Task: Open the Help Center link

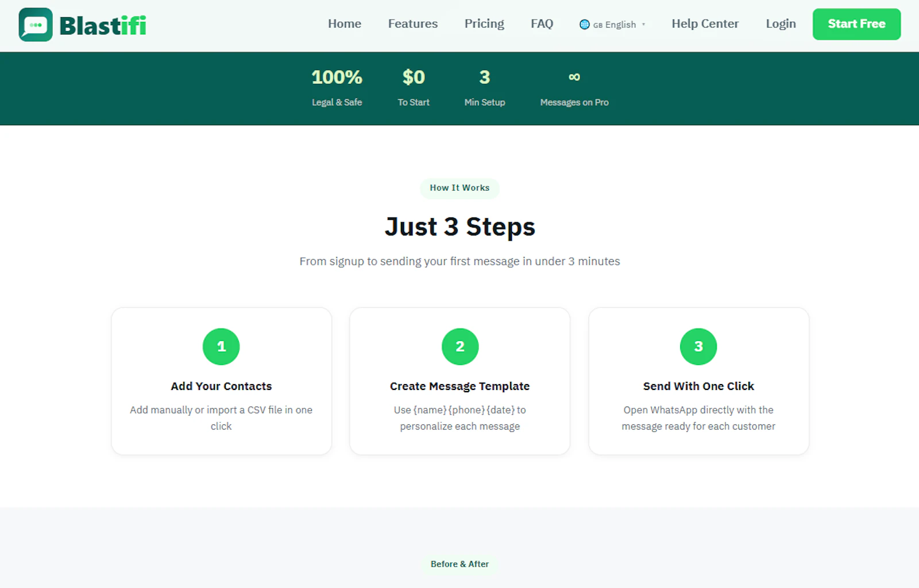Action: click(x=705, y=24)
